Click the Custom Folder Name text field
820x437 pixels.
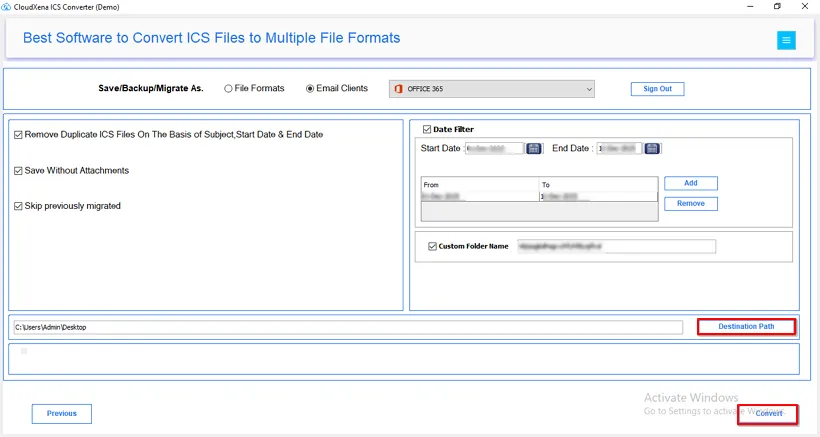616,246
